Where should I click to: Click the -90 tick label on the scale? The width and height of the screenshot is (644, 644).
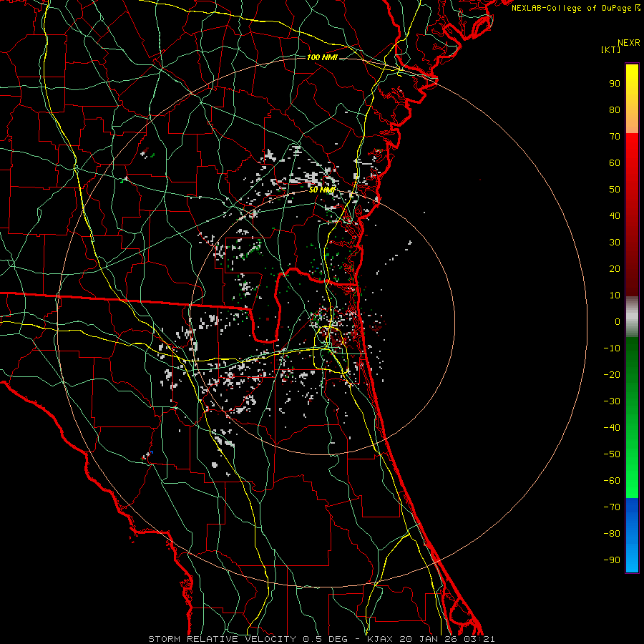[x=612, y=560]
